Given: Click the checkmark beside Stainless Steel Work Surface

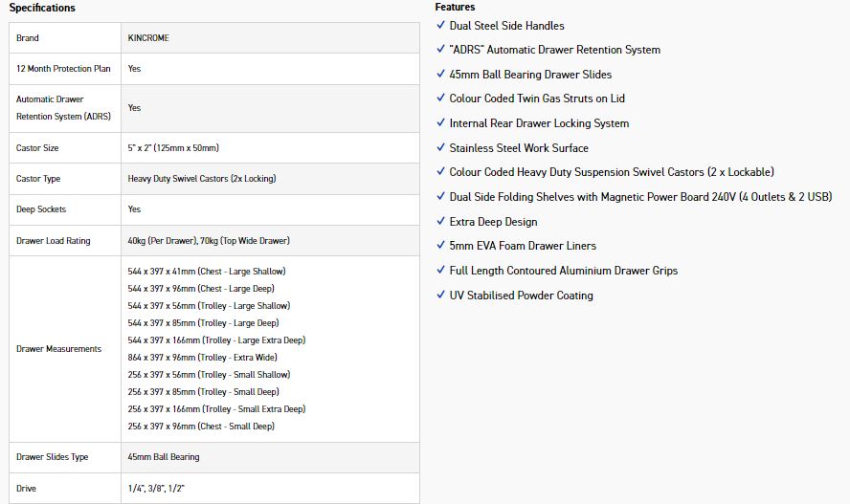Looking at the screenshot, I should point(440,148).
